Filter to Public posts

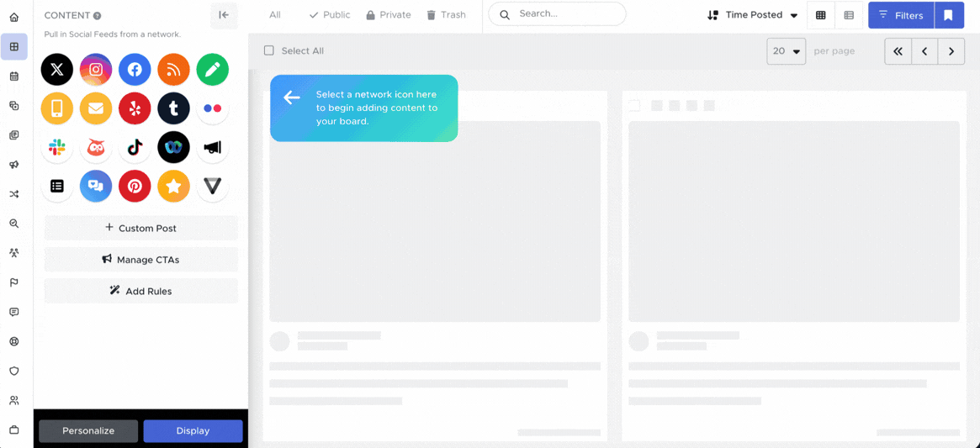[x=330, y=15]
